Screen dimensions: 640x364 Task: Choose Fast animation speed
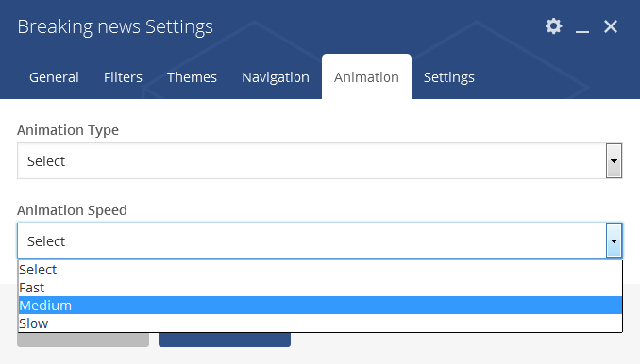tap(320, 288)
